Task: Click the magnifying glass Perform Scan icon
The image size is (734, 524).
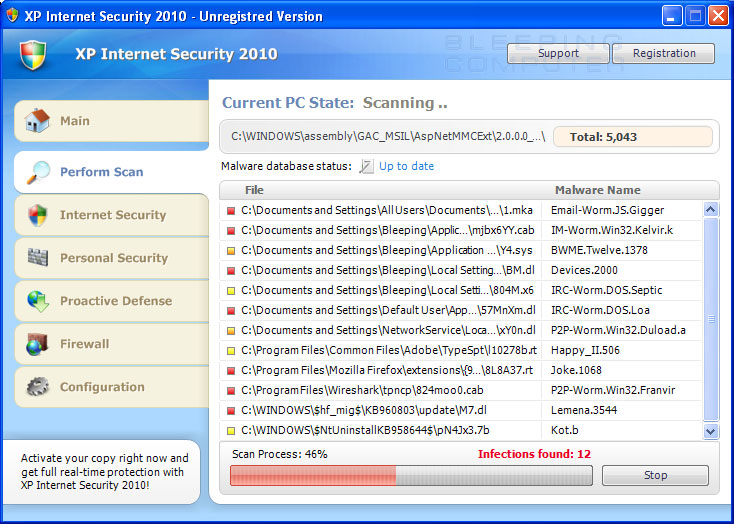Action: pos(38,172)
